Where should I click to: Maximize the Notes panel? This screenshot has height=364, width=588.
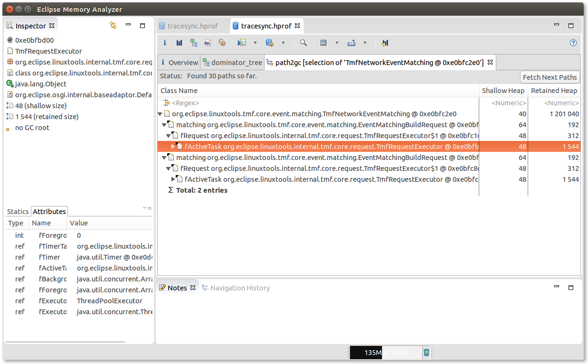click(x=571, y=288)
